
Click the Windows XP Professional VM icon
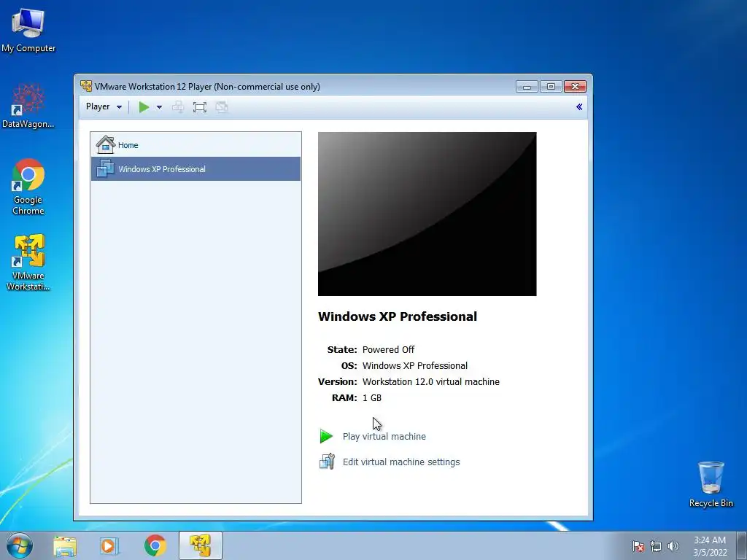(105, 168)
